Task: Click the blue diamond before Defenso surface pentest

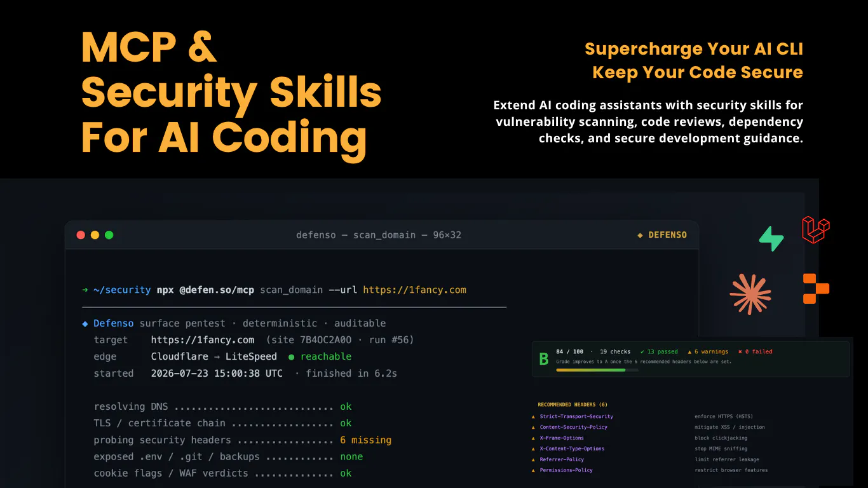Action: coord(85,323)
